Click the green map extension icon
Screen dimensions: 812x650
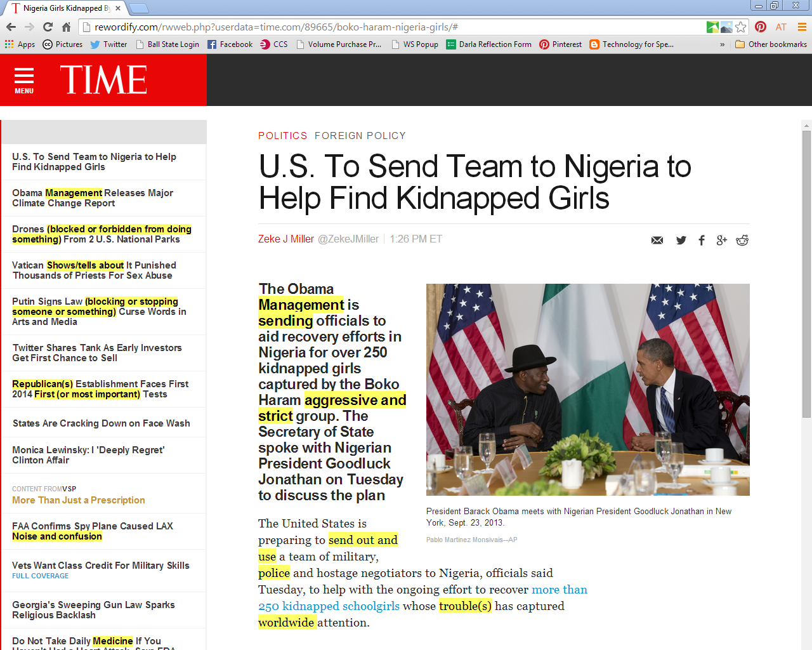[713, 27]
